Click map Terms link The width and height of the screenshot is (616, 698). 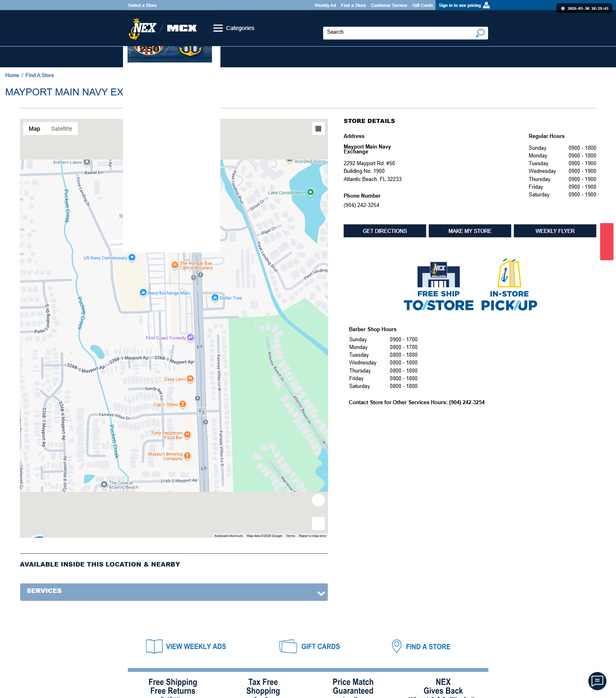click(x=290, y=536)
